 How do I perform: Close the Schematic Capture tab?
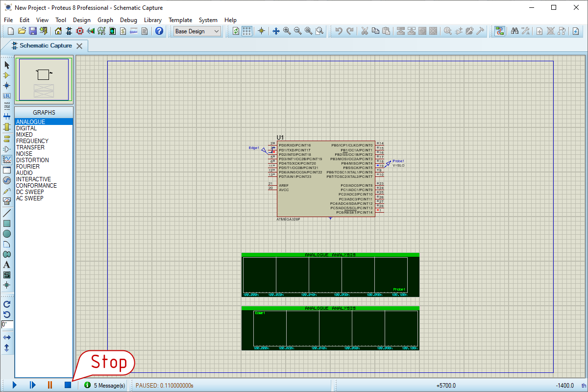(79, 46)
